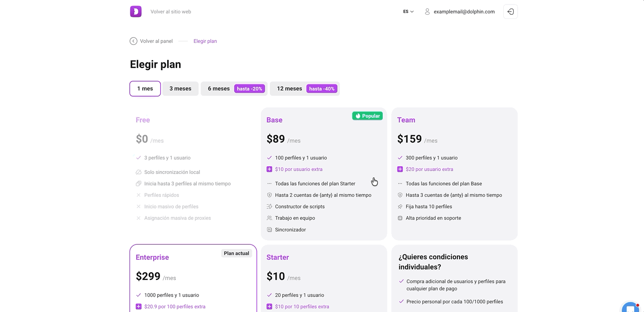
Task: Click the purple Dolphin logo icon
Action: pyautogui.click(x=136, y=12)
